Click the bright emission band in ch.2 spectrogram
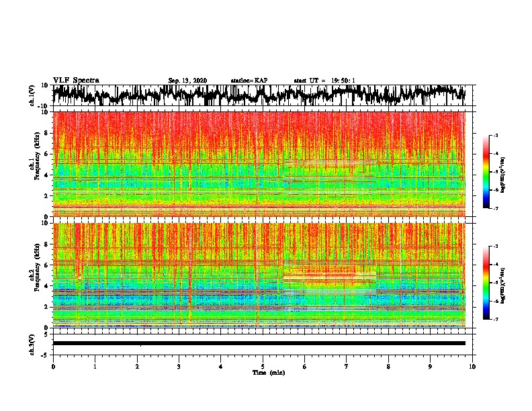The height and width of the screenshot is (411, 532). (329, 278)
